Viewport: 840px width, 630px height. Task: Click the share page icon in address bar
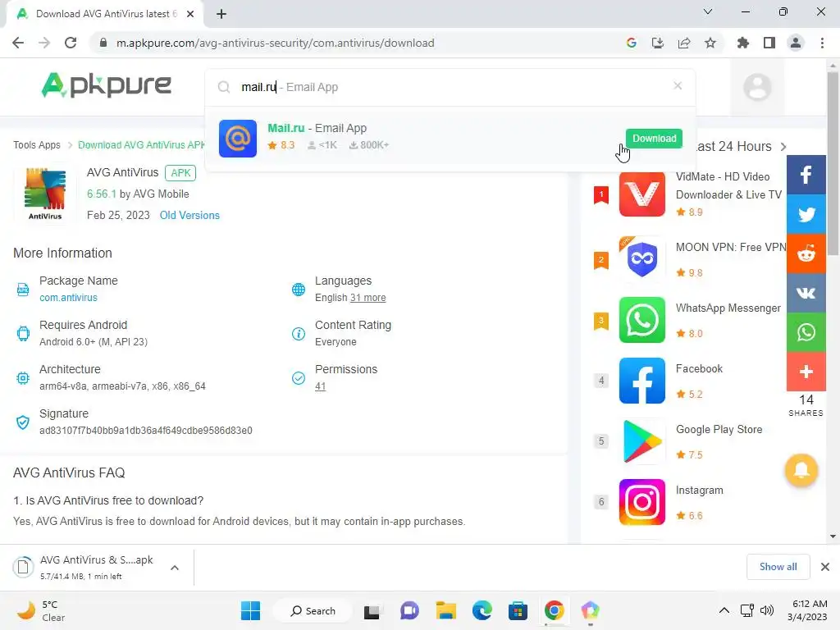(x=684, y=43)
